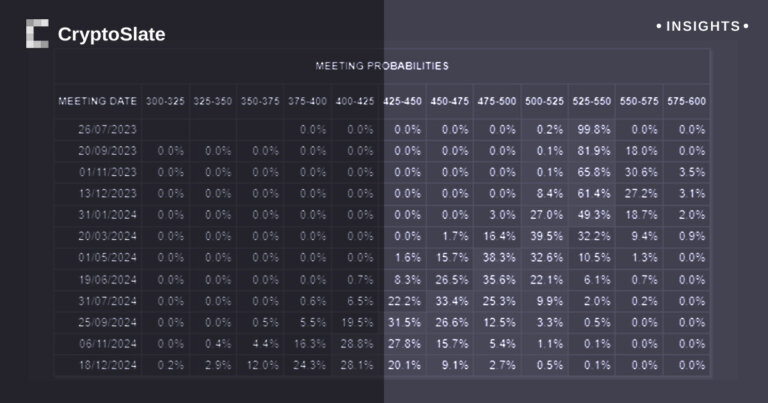Click the 300-325 column header
Screen dimensions: 768x403
(165, 101)
